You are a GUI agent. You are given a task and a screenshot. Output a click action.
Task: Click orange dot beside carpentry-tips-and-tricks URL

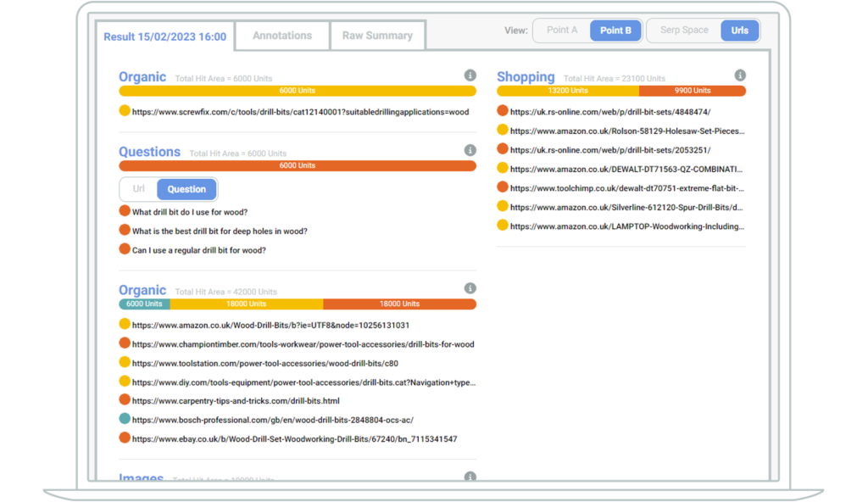(x=125, y=399)
